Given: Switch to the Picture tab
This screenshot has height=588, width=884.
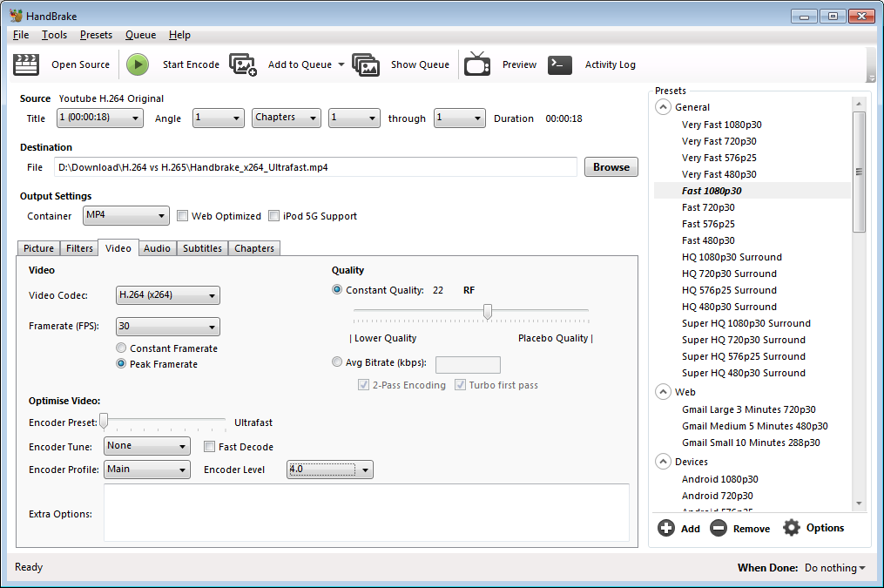Looking at the screenshot, I should (x=39, y=248).
